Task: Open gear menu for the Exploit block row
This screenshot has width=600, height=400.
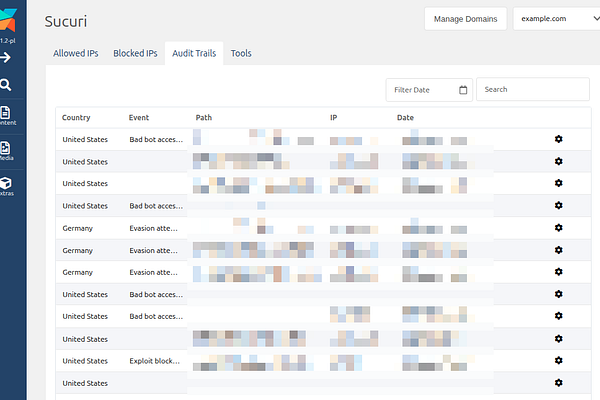Action: pos(559,360)
